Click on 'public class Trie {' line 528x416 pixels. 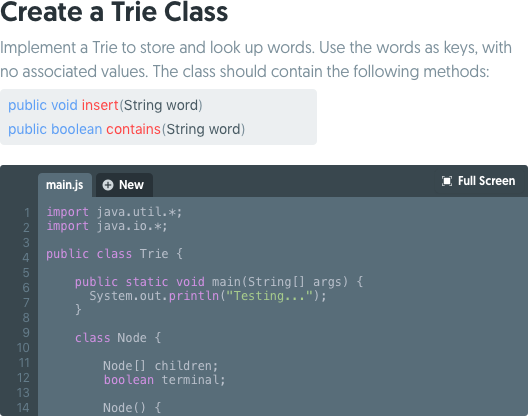(x=114, y=254)
